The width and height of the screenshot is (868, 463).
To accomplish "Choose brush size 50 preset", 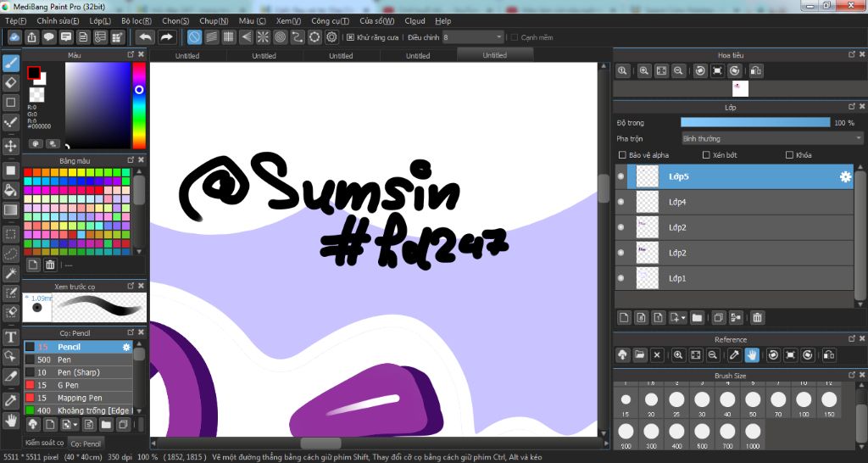I will (x=753, y=403).
